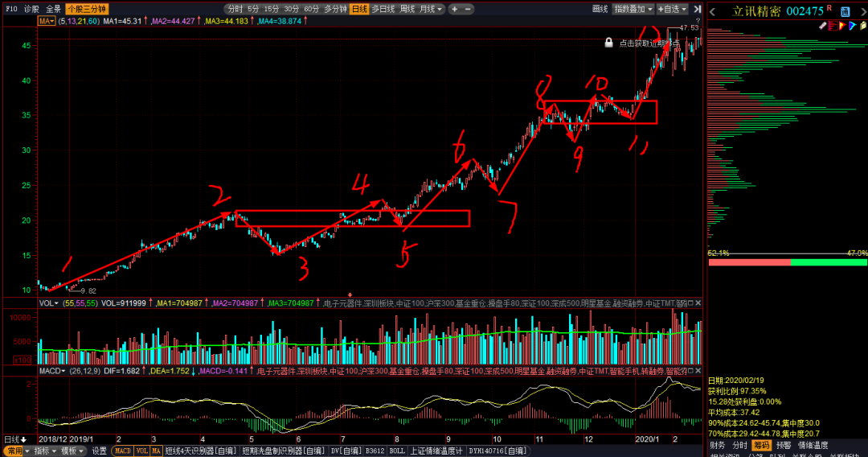Toggle the MACD indicator button in bottom bar
The height and width of the screenshot is (457, 868).
pos(122,451)
